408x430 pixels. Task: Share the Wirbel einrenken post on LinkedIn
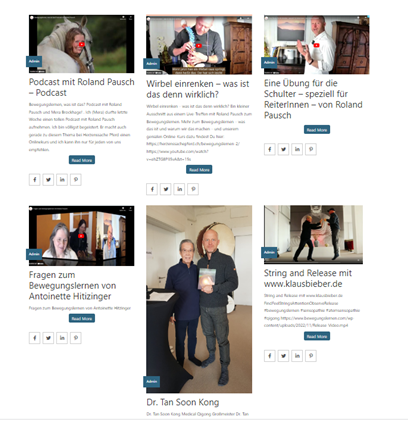[179, 189]
